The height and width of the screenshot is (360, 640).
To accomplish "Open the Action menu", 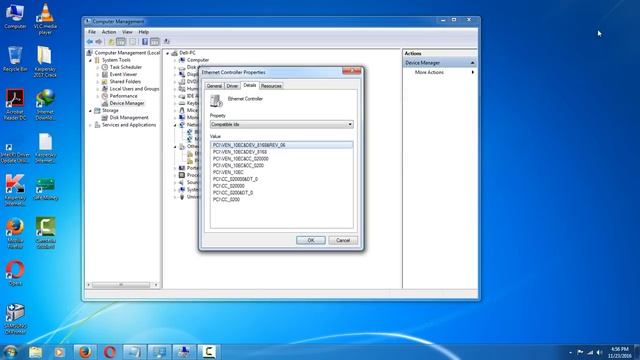I will point(109,32).
